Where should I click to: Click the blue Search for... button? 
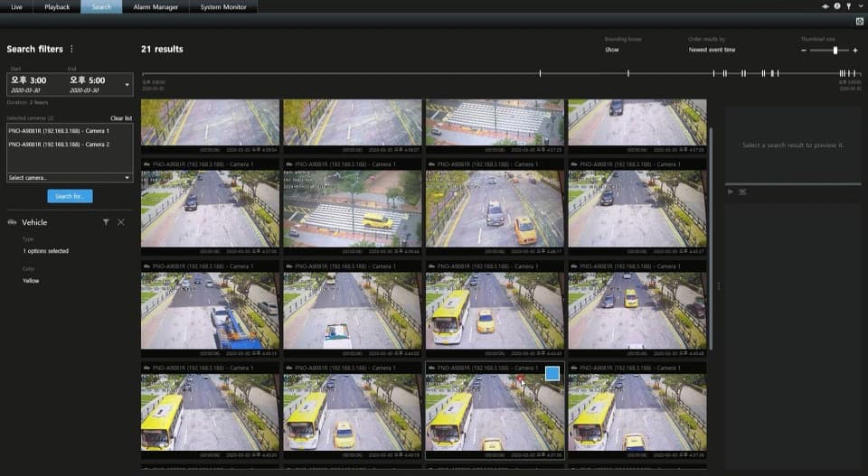(x=70, y=196)
